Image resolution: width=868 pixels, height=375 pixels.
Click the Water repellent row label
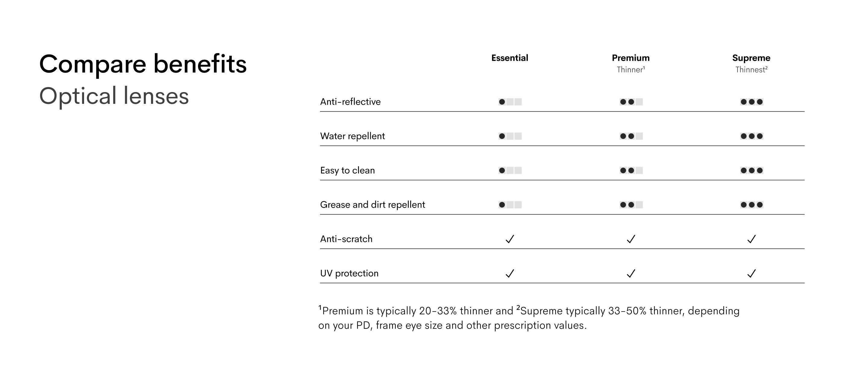(352, 136)
